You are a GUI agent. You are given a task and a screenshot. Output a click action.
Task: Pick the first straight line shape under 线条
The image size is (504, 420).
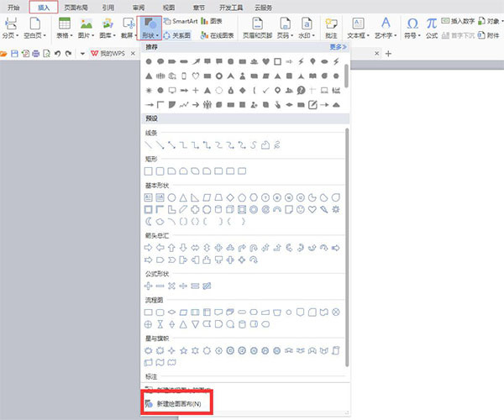coord(149,145)
